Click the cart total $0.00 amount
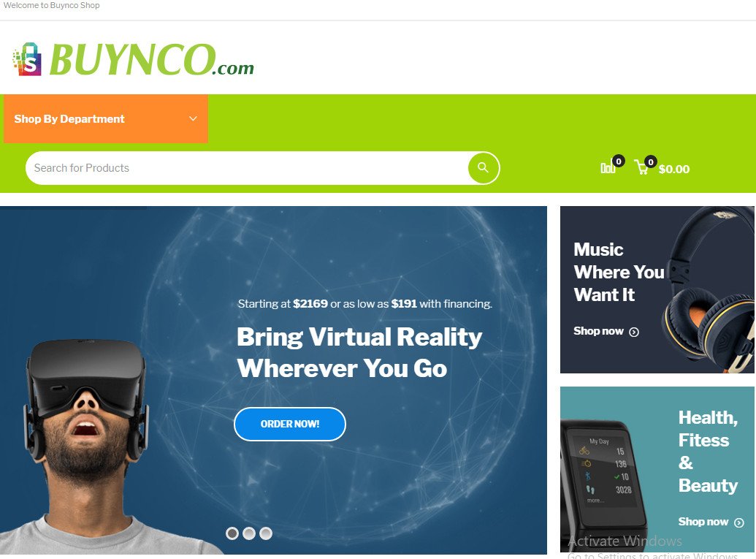756x559 pixels. (x=674, y=169)
